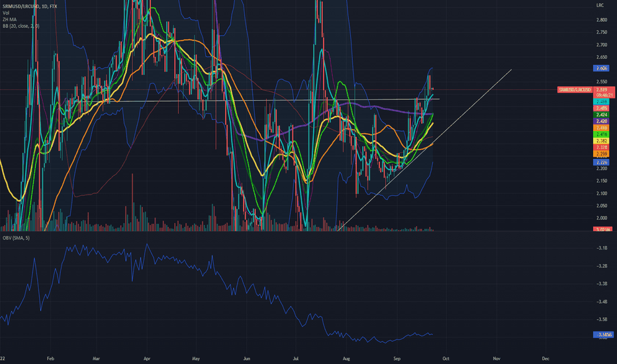Click the red SRMUSD/LRCUSD price line label
The image size is (617, 364).
[575, 90]
